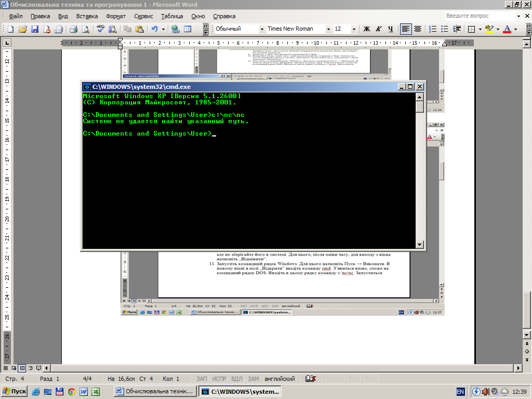Screen dimensions: 532x399
Task: Open the Правка menu
Action: [x=40, y=16]
